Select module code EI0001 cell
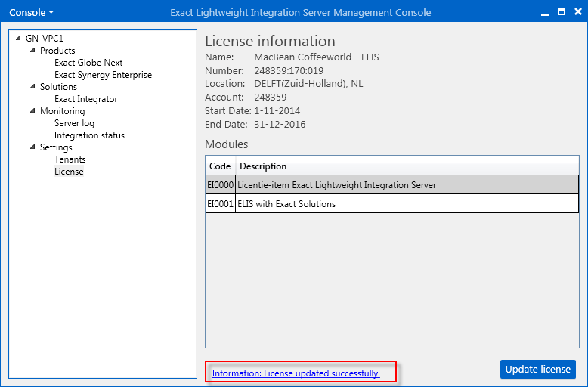This screenshot has width=588, height=387. pyautogui.click(x=221, y=203)
